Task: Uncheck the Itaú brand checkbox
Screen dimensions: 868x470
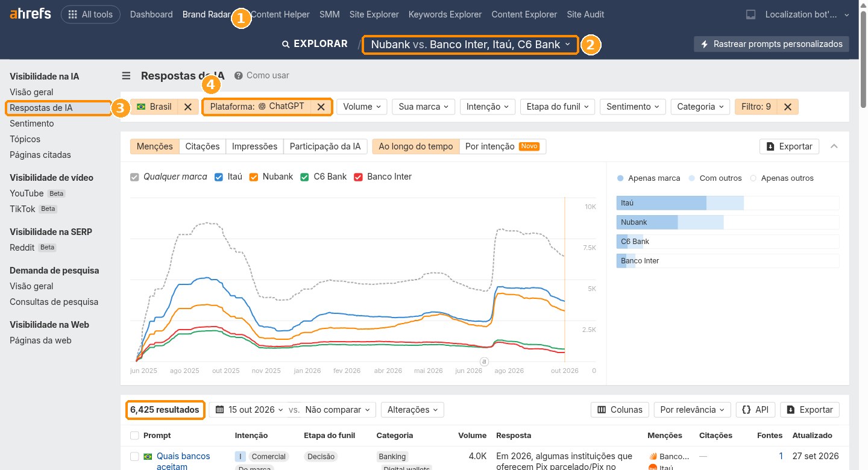Action: [x=219, y=177]
